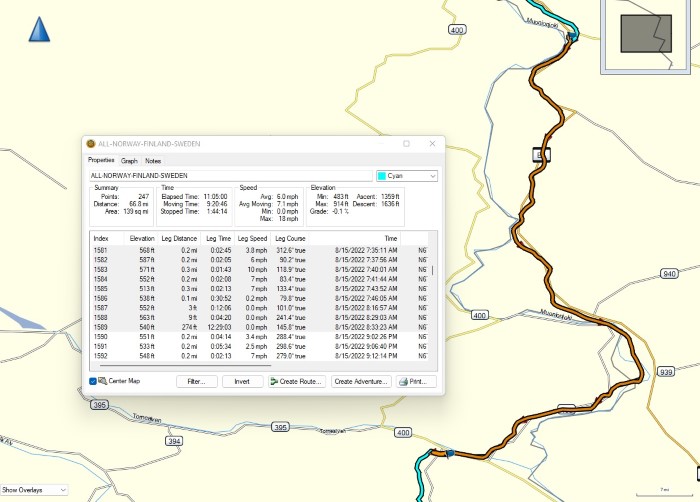700x502 pixels.
Task: Click the Invert button
Action: pos(242,381)
